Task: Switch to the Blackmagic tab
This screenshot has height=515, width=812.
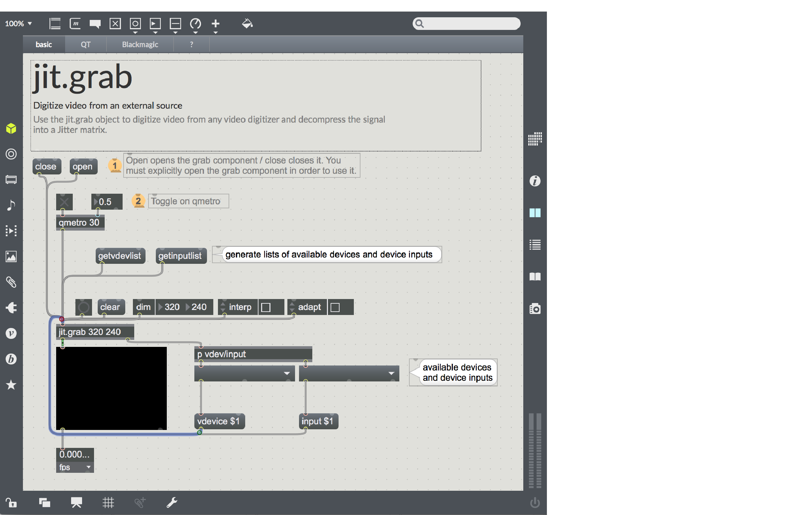Action: 140,45
